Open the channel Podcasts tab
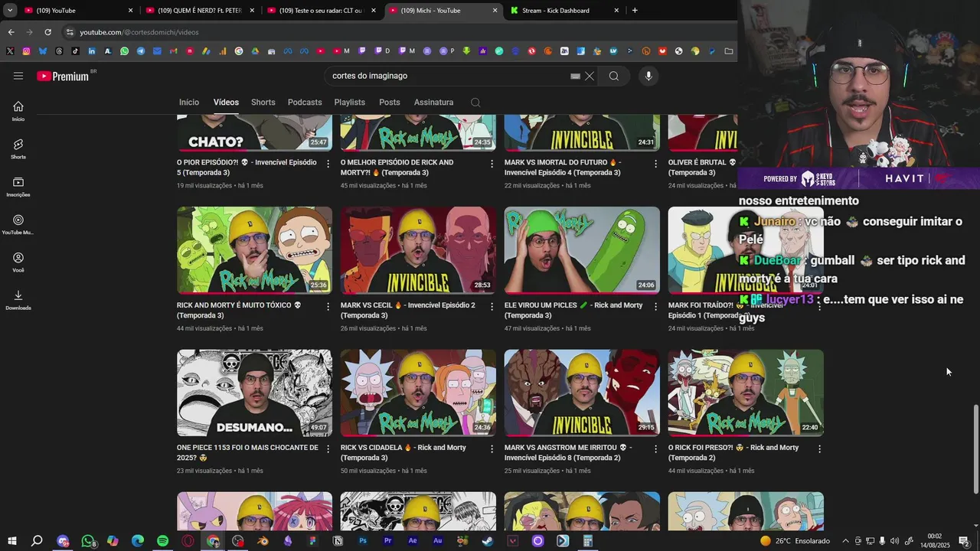 coord(305,103)
